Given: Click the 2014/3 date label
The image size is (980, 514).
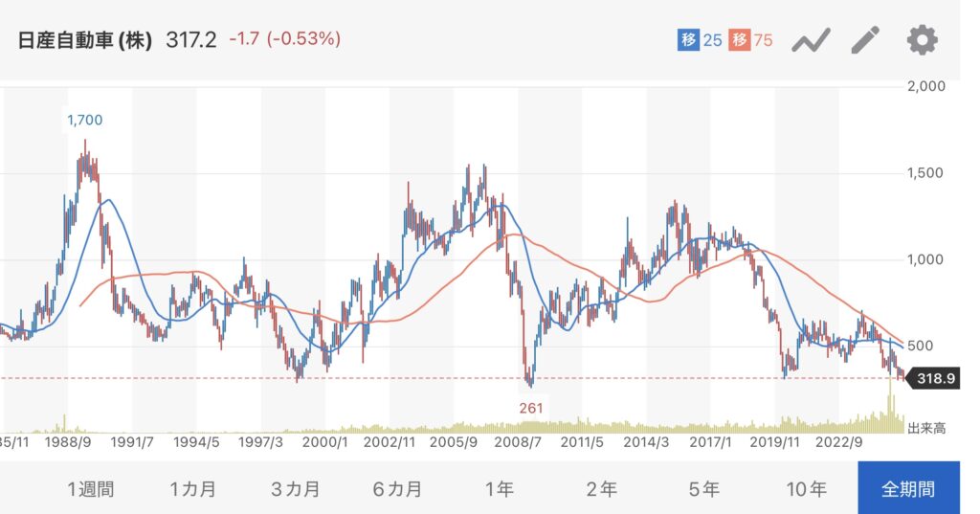Looking at the screenshot, I should [x=646, y=443].
